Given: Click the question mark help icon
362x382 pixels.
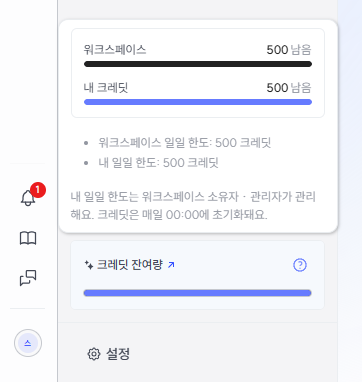Looking at the screenshot, I should coord(300,265).
